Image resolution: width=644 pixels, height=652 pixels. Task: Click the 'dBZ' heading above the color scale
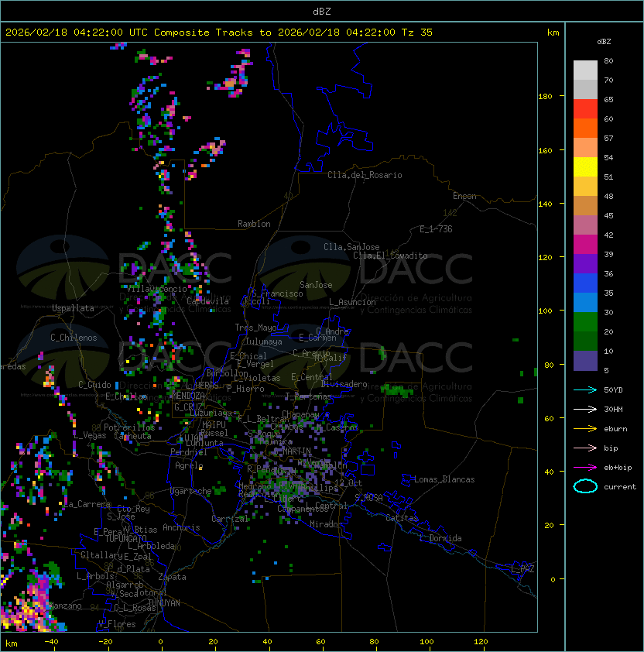(x=604, y=42)
